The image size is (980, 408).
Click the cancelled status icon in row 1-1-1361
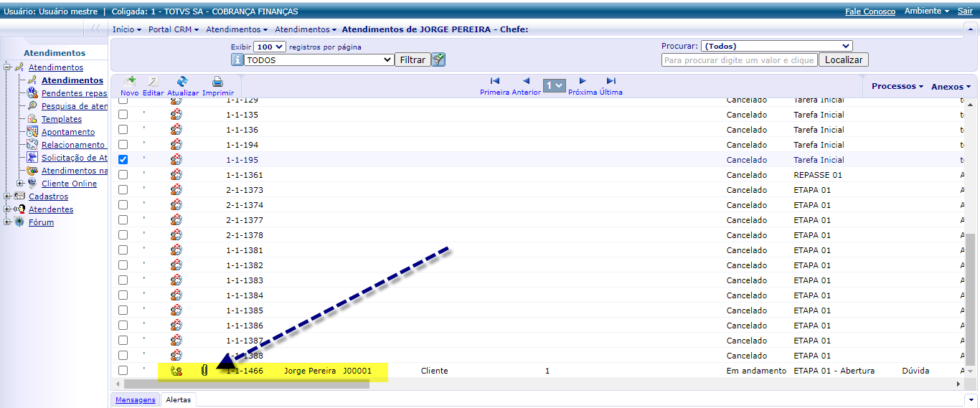[176, 175]
